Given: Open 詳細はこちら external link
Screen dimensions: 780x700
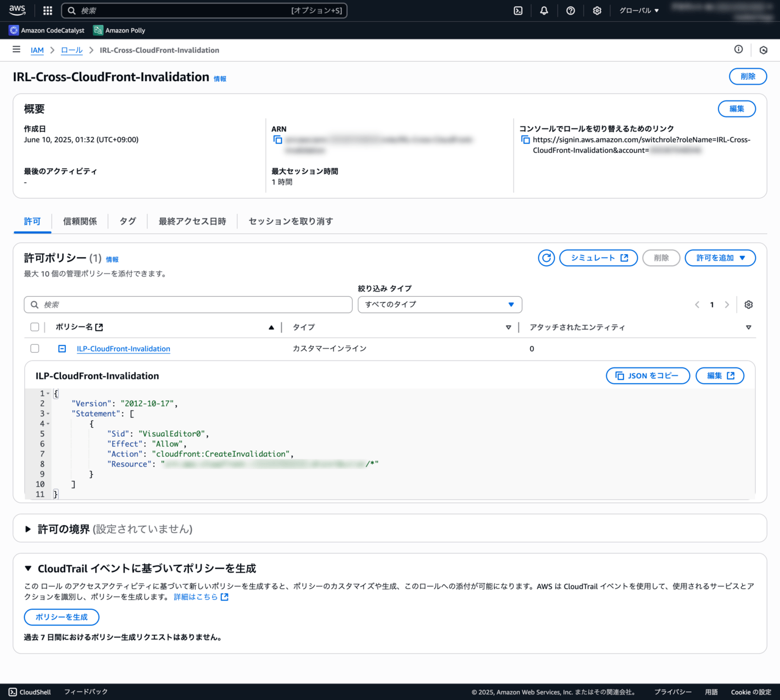Looking at the screenshot, I should [201, 597].
